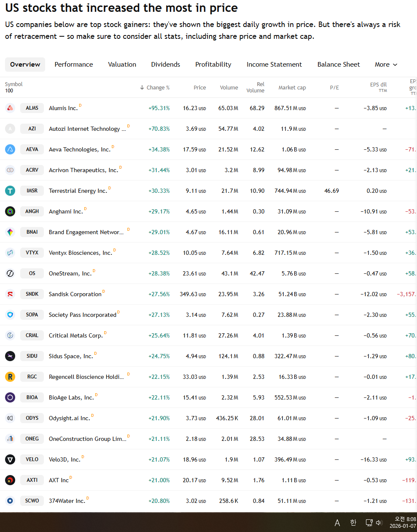Click the Aeva Technologies logo icon
The image size is (417, 532).
(x=10, y=149)
